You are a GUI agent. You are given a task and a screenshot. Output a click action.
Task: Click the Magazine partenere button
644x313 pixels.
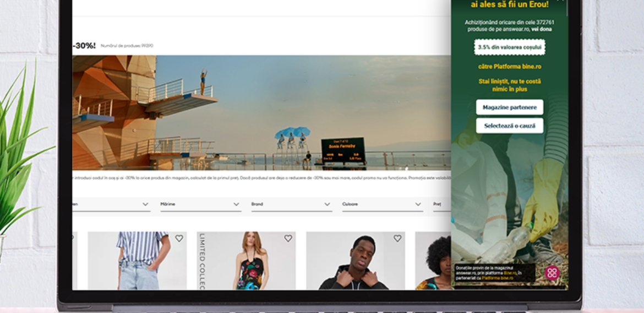click(510, 107)
